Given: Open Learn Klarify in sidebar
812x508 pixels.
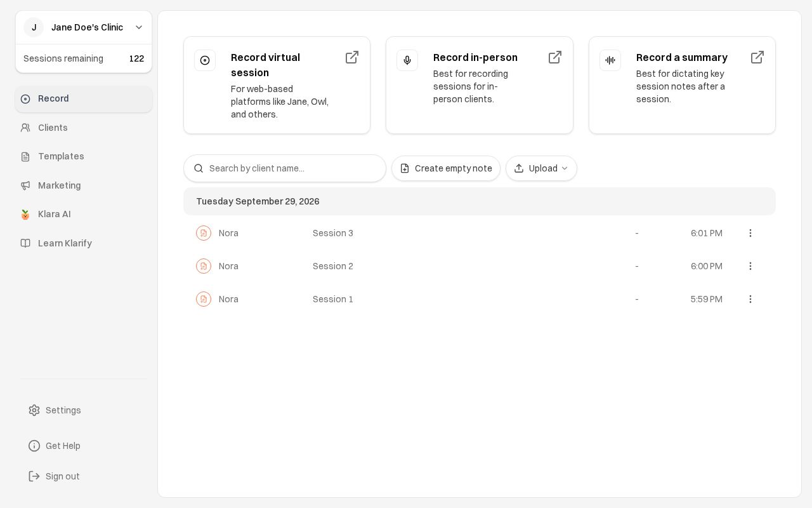Looking at the screenshot, I should point(84,243).
